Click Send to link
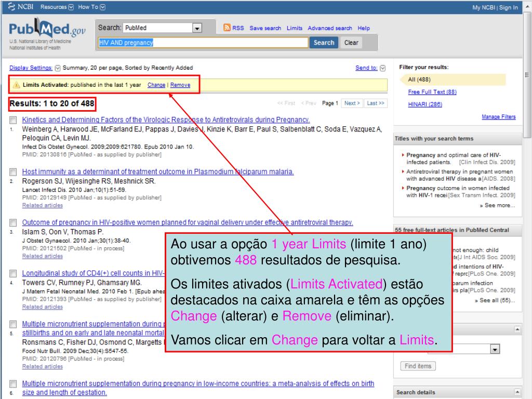This screenshot has width=532, height=399. point(366,68)
